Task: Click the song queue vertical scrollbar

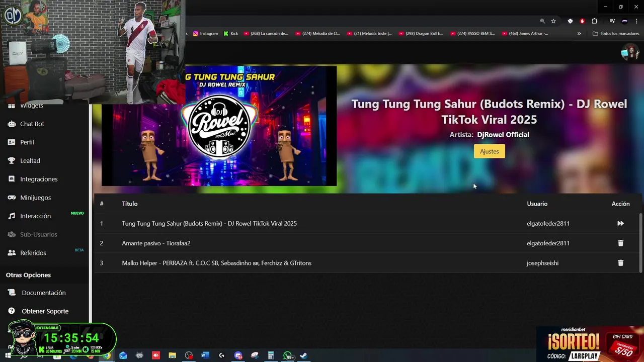Action: (640, 243)
